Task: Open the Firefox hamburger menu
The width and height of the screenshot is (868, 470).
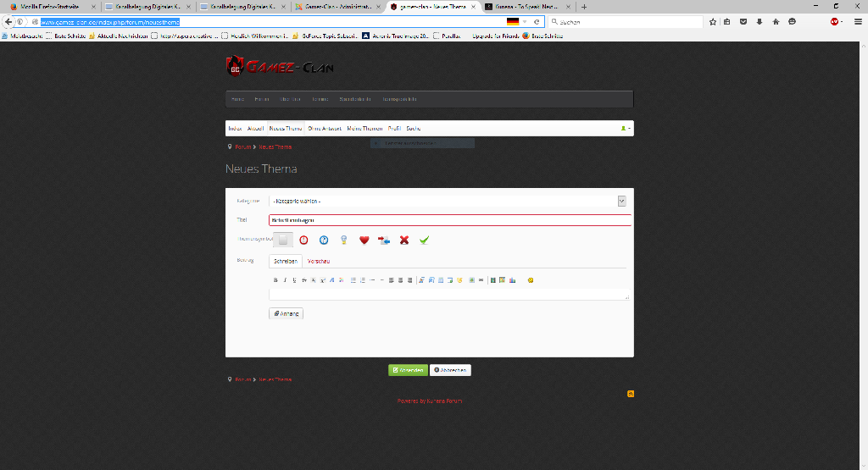Action: coord(858,21)
